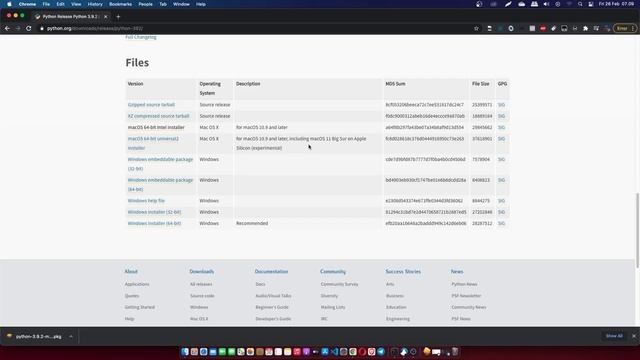Open SIG link for Gzipped source tarball
The width and height of the screenshot is (640, 360).
[x=501, y=105]
